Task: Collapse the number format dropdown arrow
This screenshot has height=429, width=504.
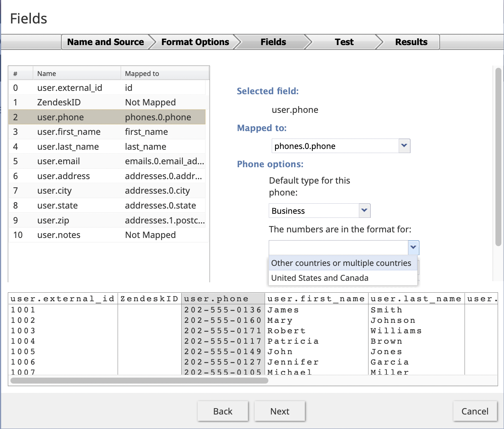Action: (x=413, y=247)
